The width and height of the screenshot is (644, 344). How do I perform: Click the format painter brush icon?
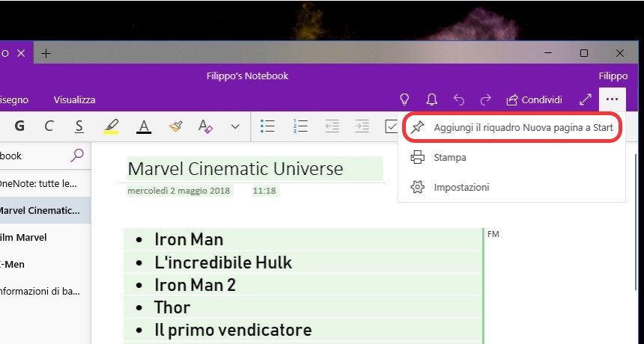(175, 126)
